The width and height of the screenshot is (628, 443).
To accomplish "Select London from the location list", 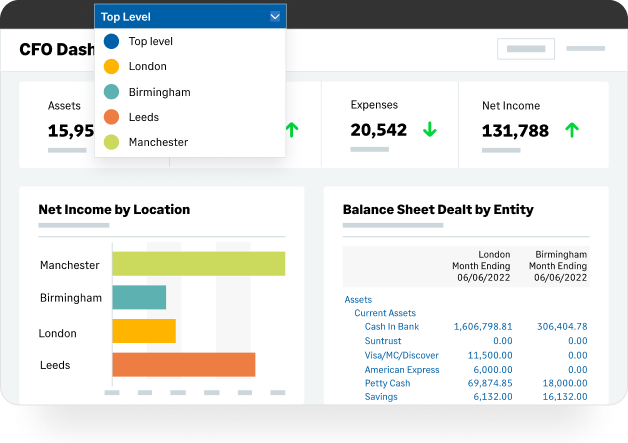I will [x=147, y=66].
